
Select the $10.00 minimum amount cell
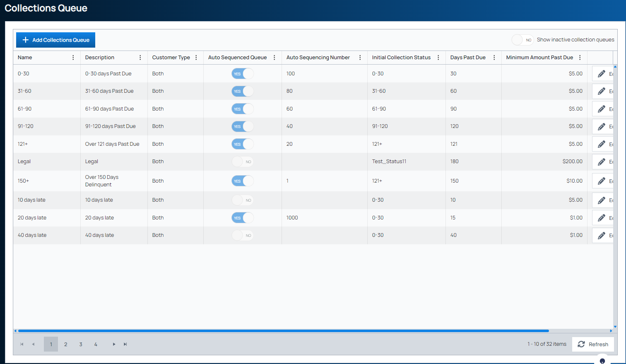pos(575,181)
